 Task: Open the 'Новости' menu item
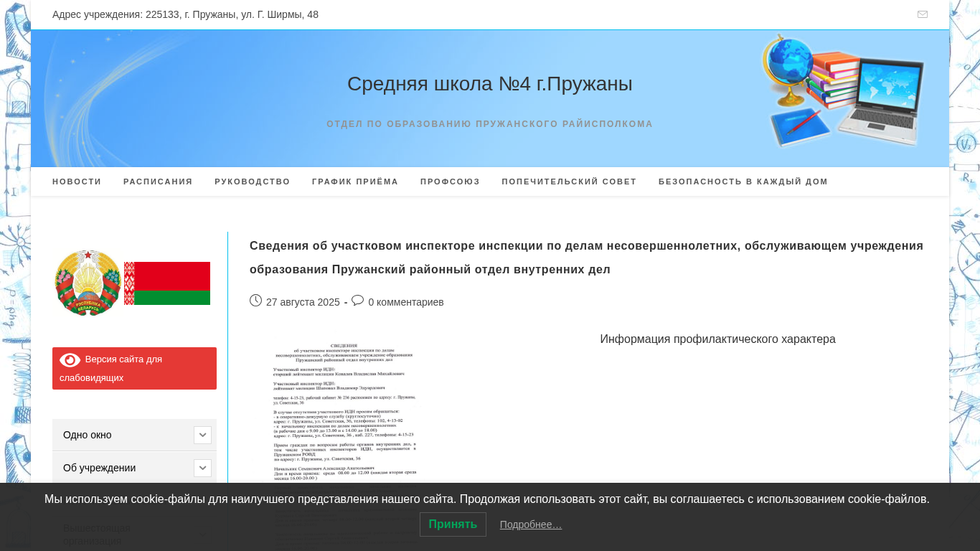click(77, 182)
